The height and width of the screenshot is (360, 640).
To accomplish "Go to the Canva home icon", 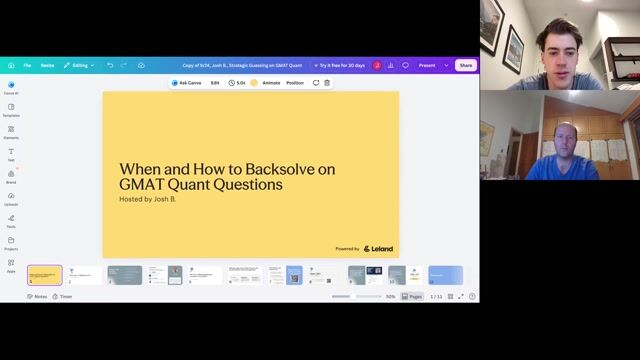I will click(x=11, y=65).
